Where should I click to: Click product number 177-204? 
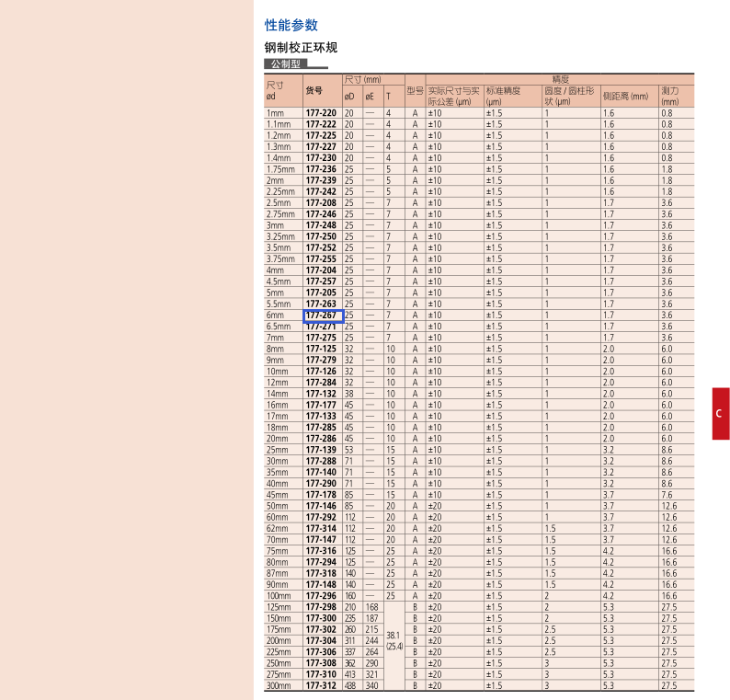coord(321,270)
